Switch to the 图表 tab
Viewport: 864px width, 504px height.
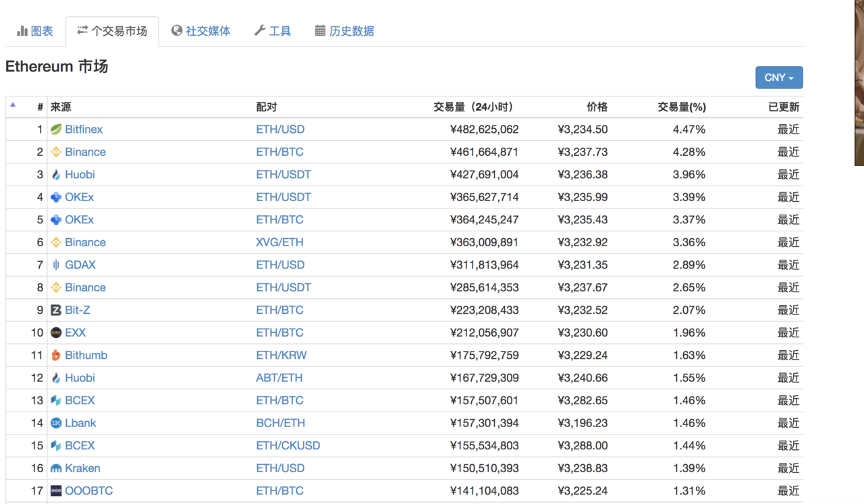point(35,31)
